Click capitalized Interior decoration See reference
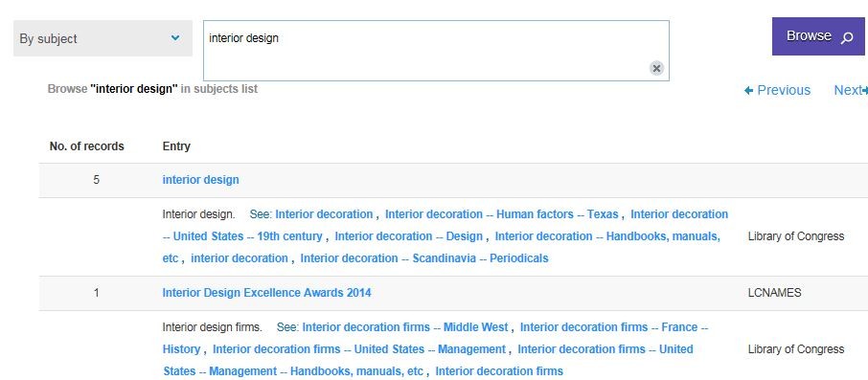Image resolution: width=868 pixels, height=380 pixels. 324,214
